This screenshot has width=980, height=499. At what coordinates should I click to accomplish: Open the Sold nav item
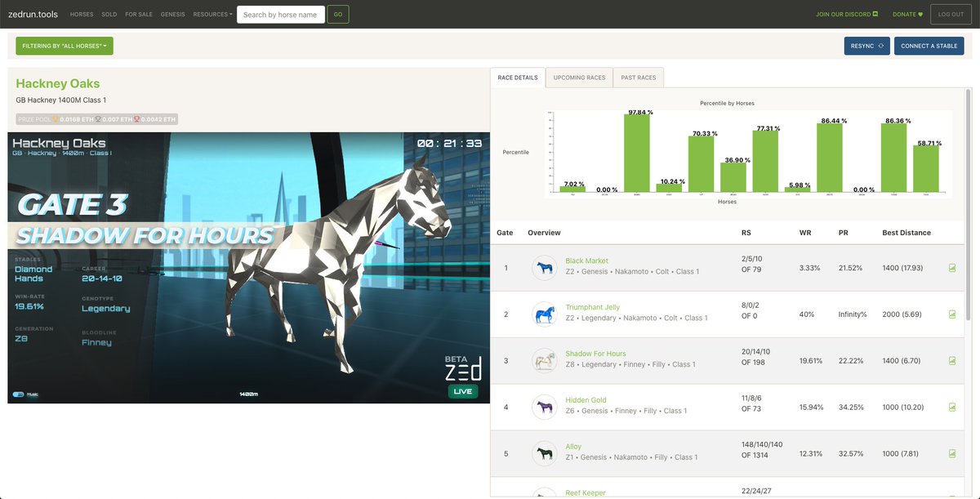(x=109, y=14)
